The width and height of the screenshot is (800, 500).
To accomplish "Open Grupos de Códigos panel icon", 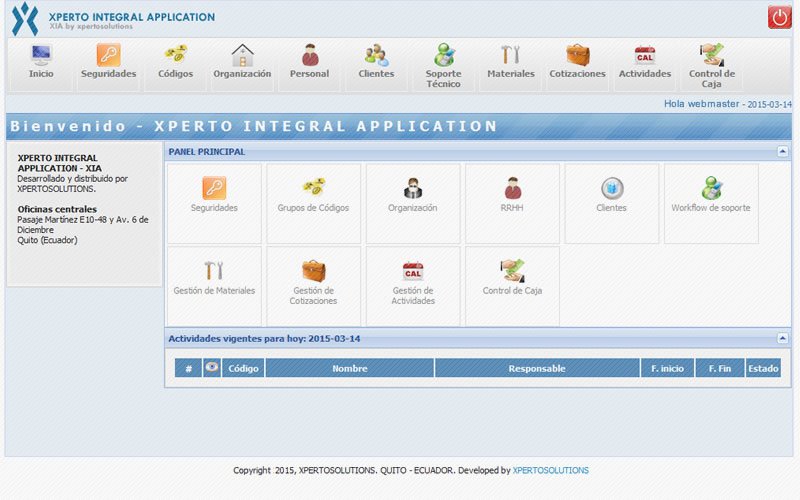I will (314, 188).
